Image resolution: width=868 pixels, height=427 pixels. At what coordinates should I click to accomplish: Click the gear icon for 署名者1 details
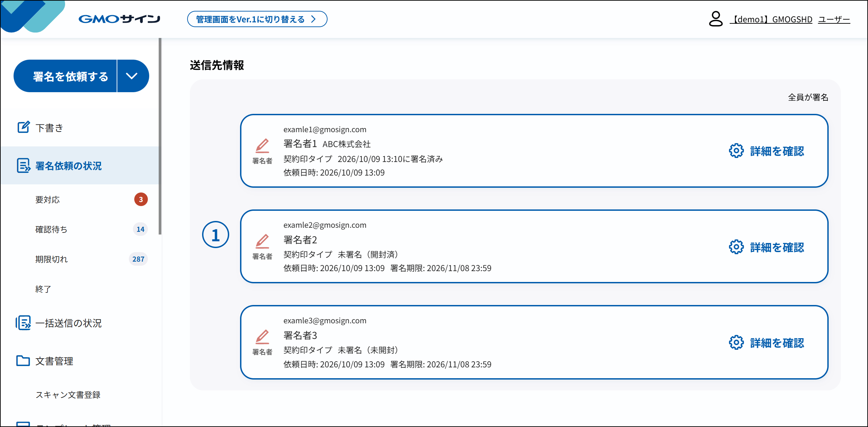point(736,151)
